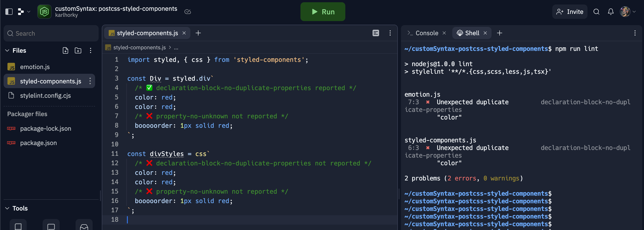This screenshot has height=230, width=644.
Task: Click the cloud sync status icon
Action: (187, 11)
